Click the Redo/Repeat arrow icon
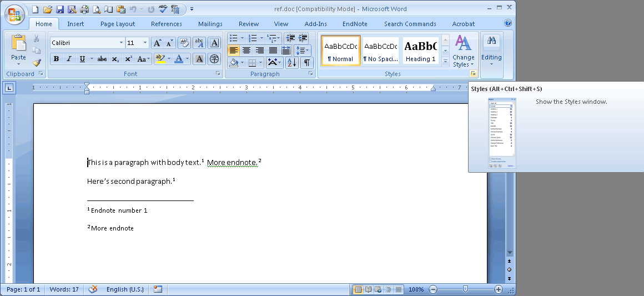Screen dimensions: 644x296 pyautogui.click(x=151, y=9)
